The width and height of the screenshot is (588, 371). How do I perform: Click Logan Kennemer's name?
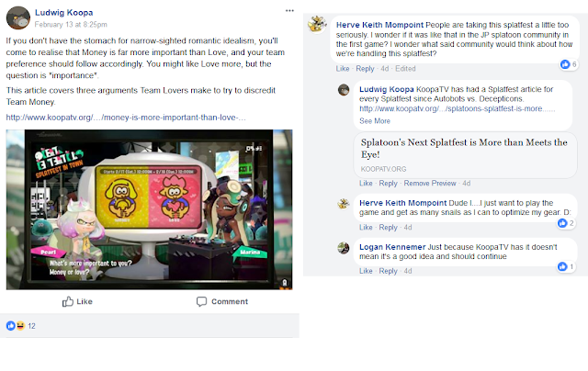pos(392,247)
